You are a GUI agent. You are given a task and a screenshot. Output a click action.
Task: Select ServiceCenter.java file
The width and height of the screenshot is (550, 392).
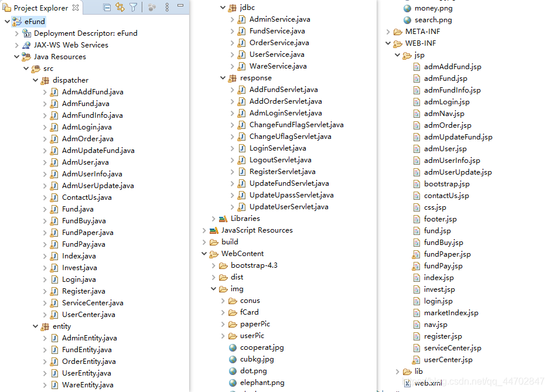point(93,303)
